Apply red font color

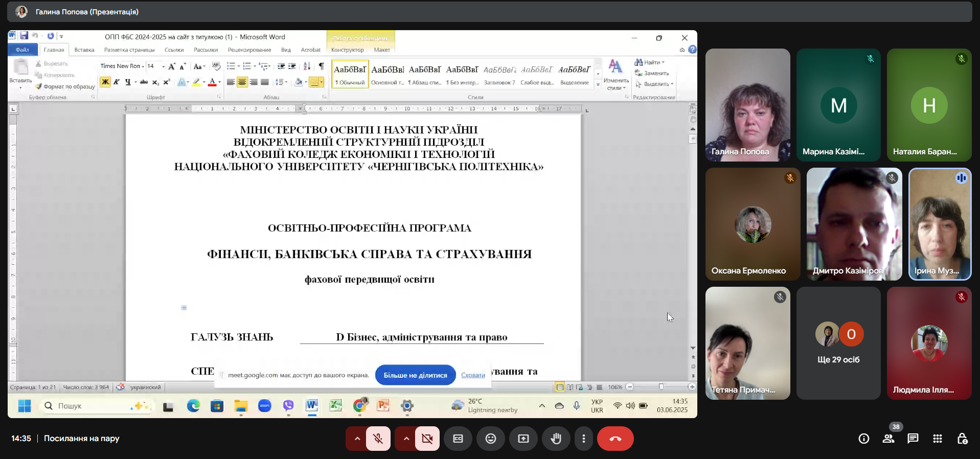click(x=212, y=82)
